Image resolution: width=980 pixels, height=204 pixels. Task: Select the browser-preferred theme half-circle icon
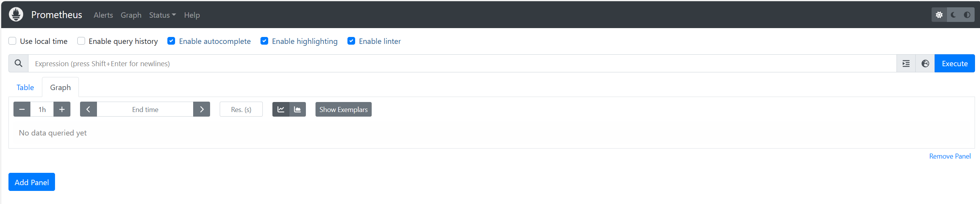click(967, 15)
